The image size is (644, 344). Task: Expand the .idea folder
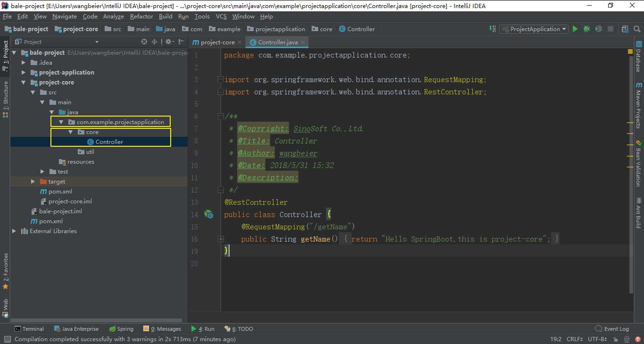point(24,63)
